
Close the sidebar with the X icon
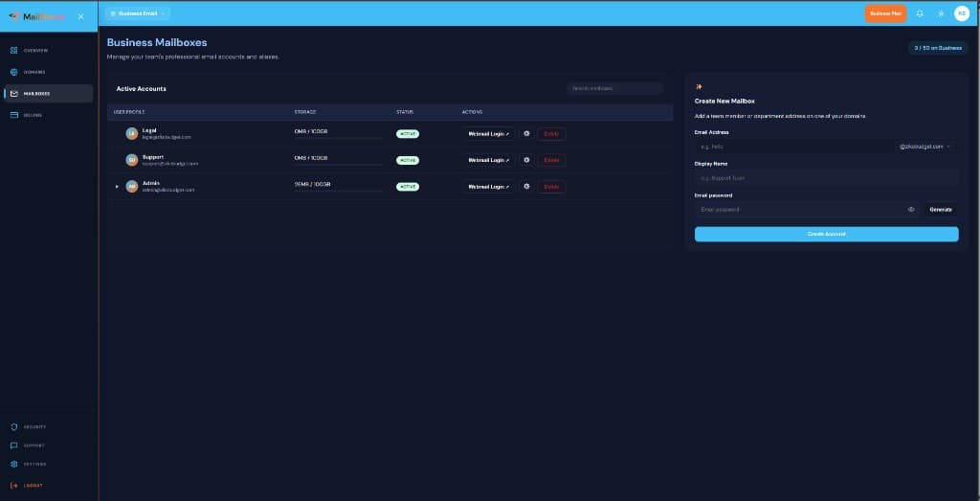pyautogui.click(x=80, y=17)
